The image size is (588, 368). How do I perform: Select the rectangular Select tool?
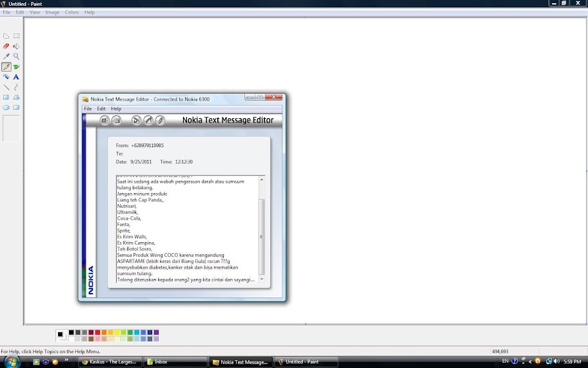tap(17, 36)
